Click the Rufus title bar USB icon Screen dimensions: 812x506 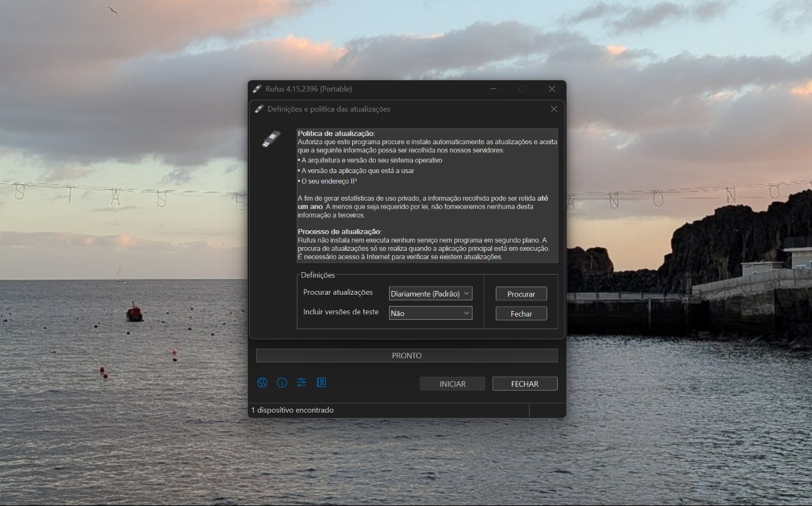257,89
